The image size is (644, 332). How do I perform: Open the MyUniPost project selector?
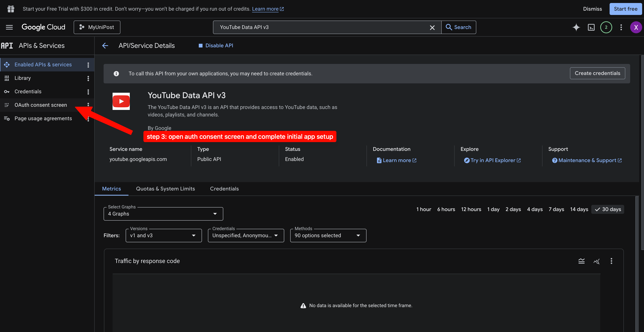pos(97,27)
